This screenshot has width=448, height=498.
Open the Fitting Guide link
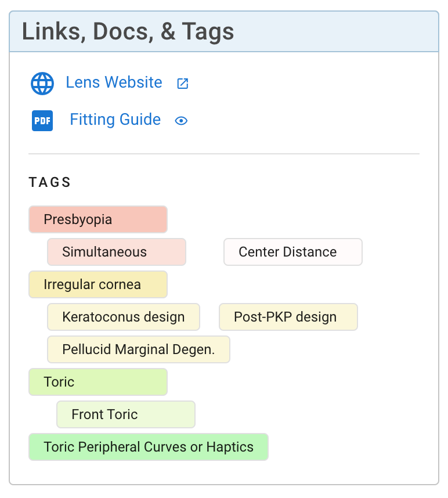click(x=115, y=120)
